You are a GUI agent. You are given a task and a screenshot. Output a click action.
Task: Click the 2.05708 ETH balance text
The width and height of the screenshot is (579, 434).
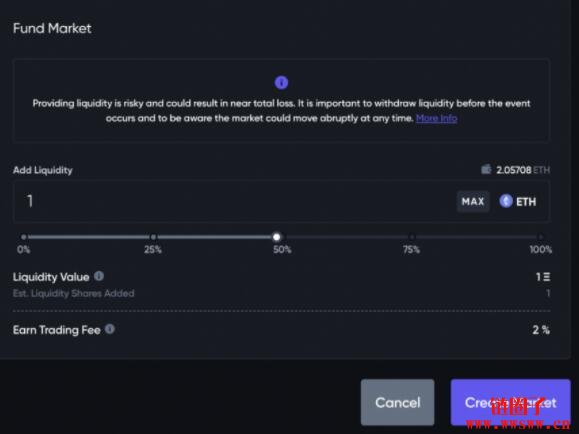pyautogui.click(x=523, y=170)
